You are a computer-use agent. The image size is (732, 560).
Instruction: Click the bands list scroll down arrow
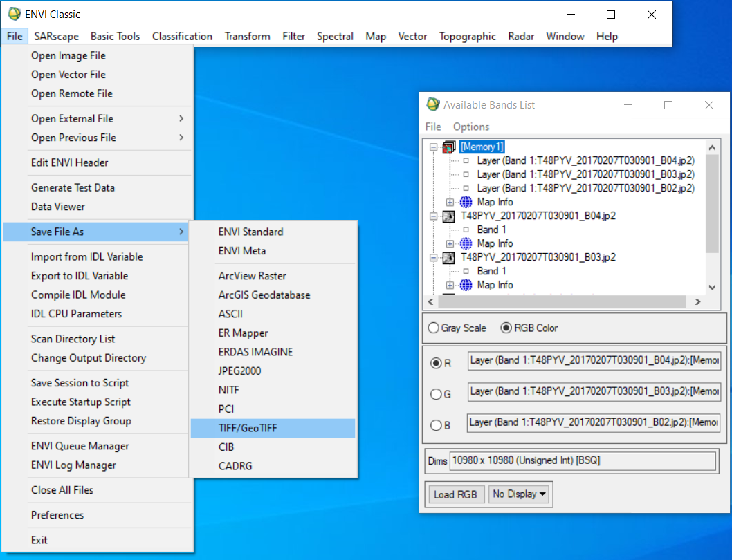coord(712,288)
